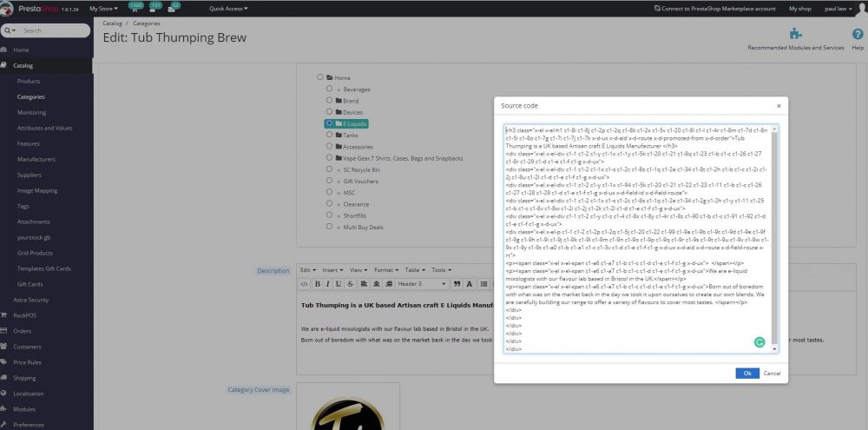The width and height of the screenshot is (868, 430).
Task: Toggle the source code editor button
Action: [304, 284]
